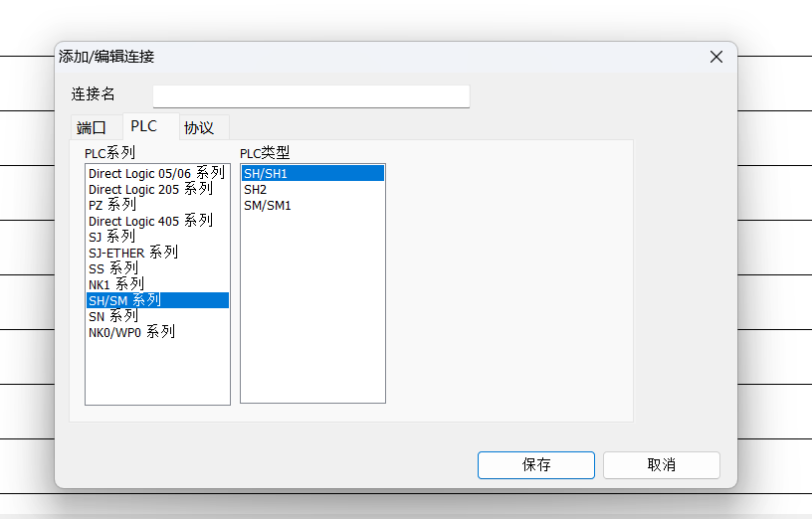
Task: Switch to the 端口 tab
Action: [92, 128]
